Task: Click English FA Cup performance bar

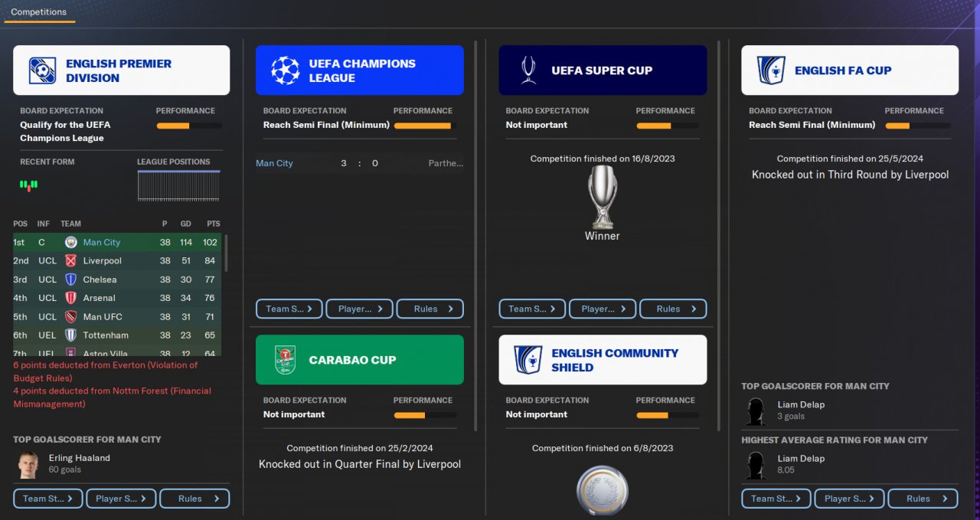Action: [917, 126]
